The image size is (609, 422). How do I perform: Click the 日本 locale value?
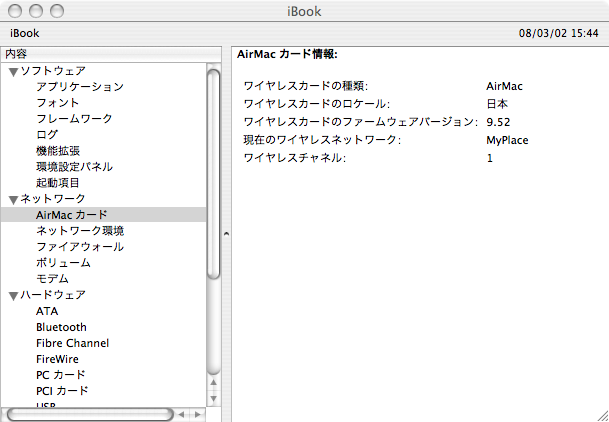click(497, 104)
